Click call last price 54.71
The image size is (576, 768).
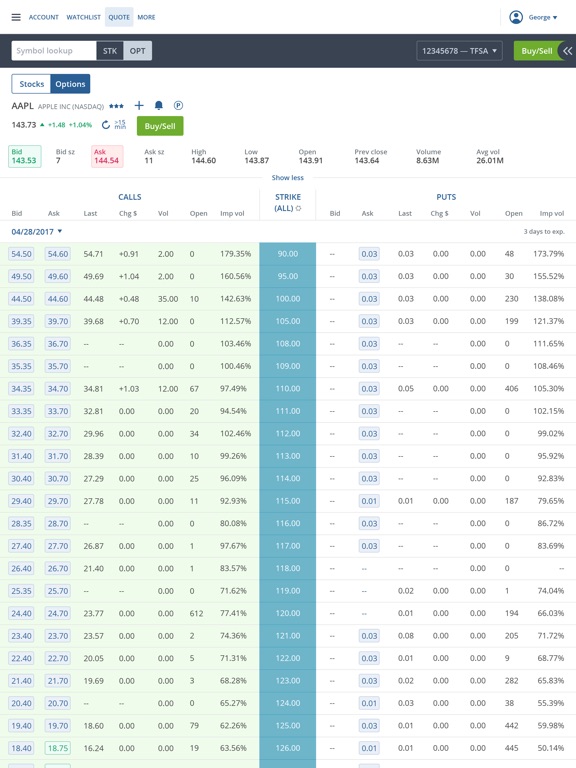(x=93, y=254)
